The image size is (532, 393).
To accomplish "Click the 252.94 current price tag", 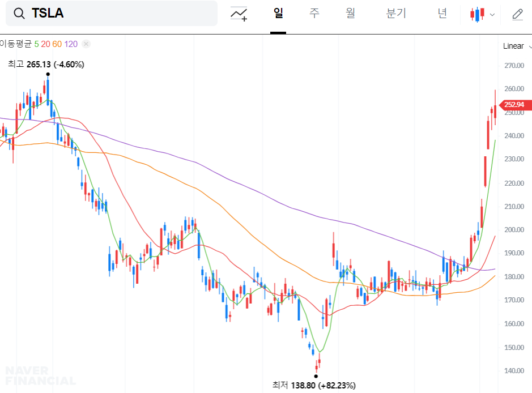I will click(516, 104).
